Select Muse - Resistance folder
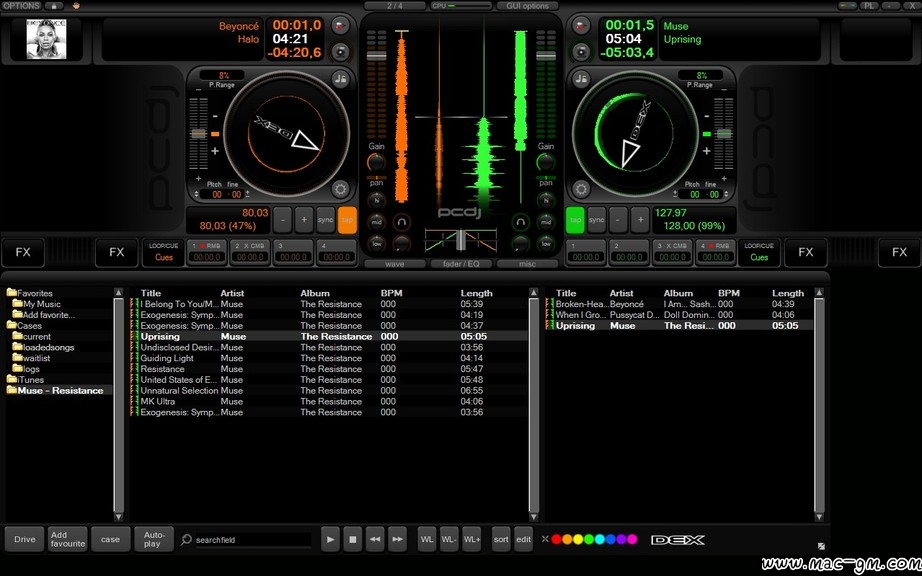922x576 pixels. tap(55, 390)
